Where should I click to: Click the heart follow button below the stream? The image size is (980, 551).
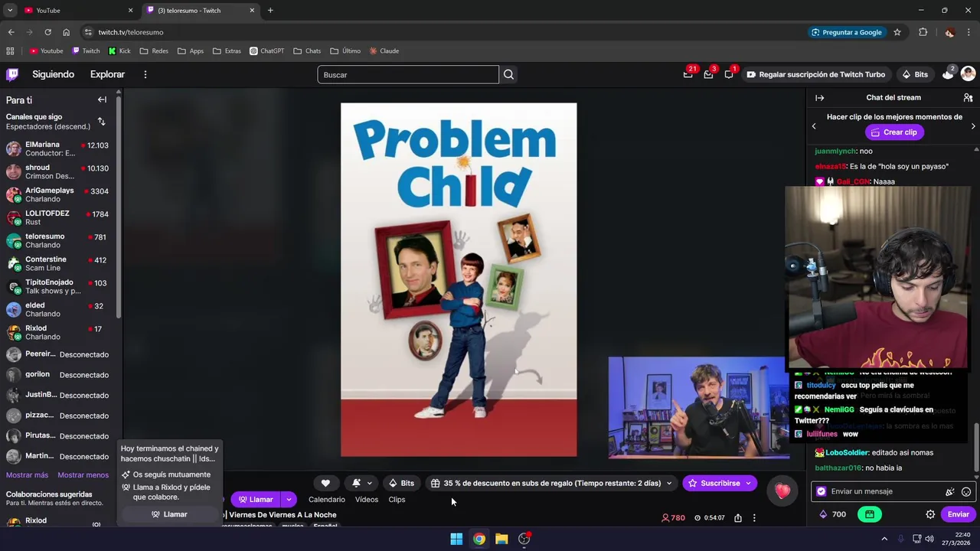(x=325, y=483)
